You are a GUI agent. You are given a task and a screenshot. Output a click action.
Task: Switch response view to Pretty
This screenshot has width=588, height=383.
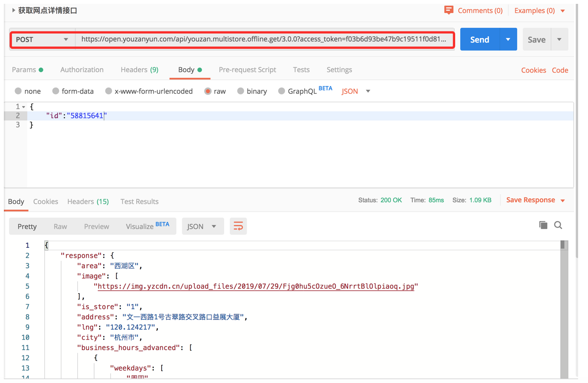tap(27, 226)
